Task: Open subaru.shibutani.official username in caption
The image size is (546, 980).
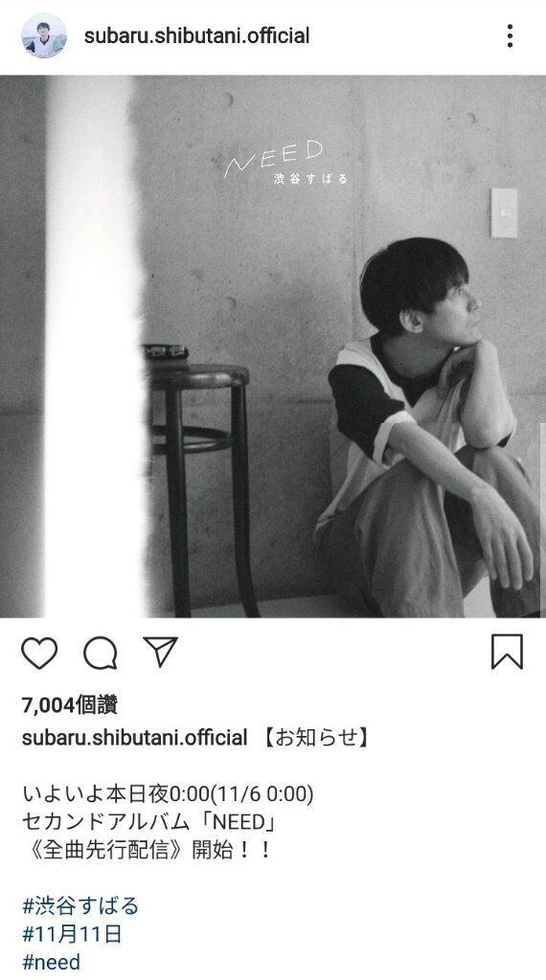Action: click(134, 738)
